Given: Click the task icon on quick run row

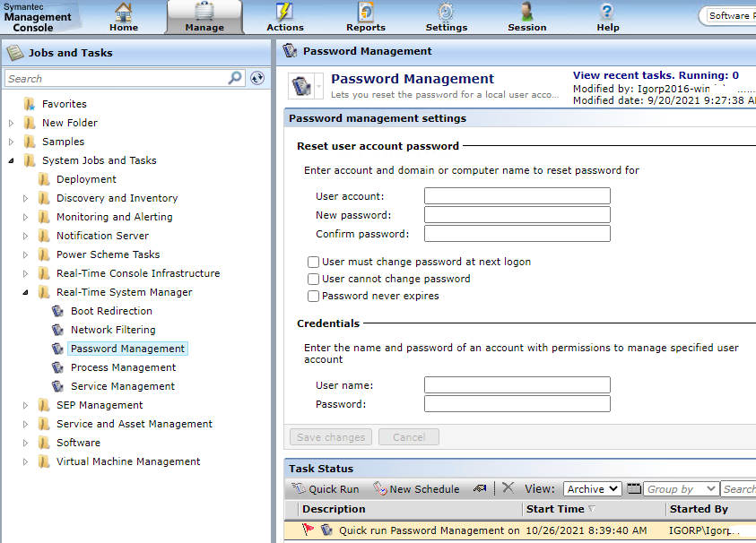Looking at the screenshot, I should pyautogui.click(x=326, y=530).
